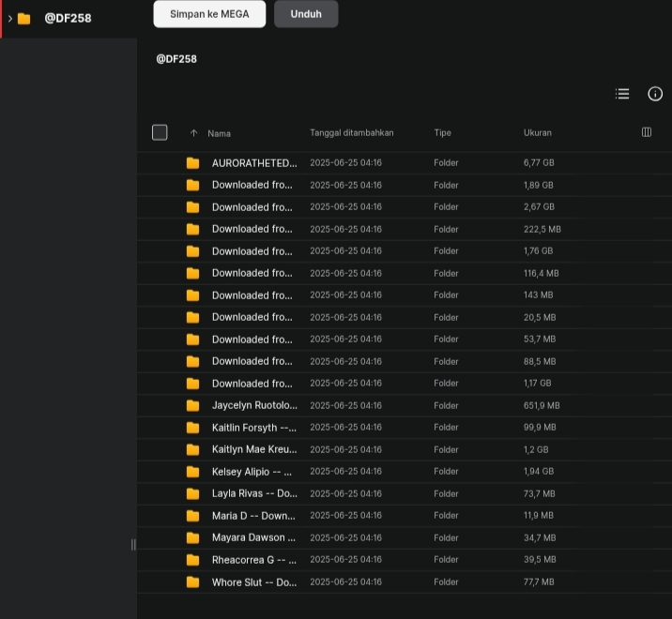Click folder icon in the 20,5 MB row

coord(192,317)
